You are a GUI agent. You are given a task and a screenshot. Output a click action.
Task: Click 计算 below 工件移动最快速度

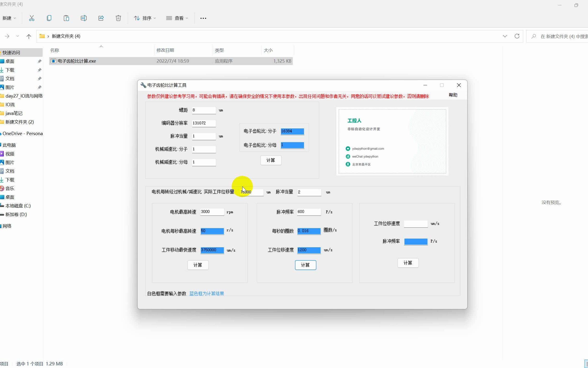click(x=198, y=265)
